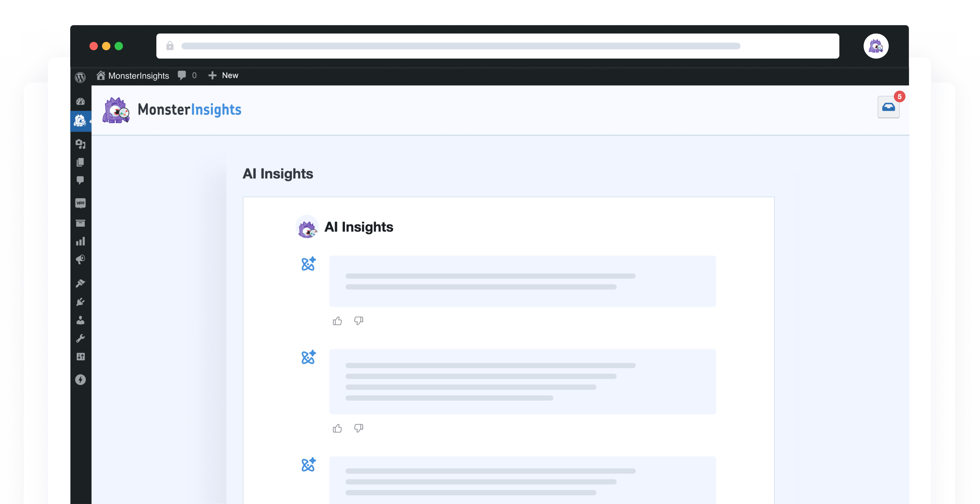Thumbs up the second AI insight
This screenshot has width=980, height=504.
point(337,428)
